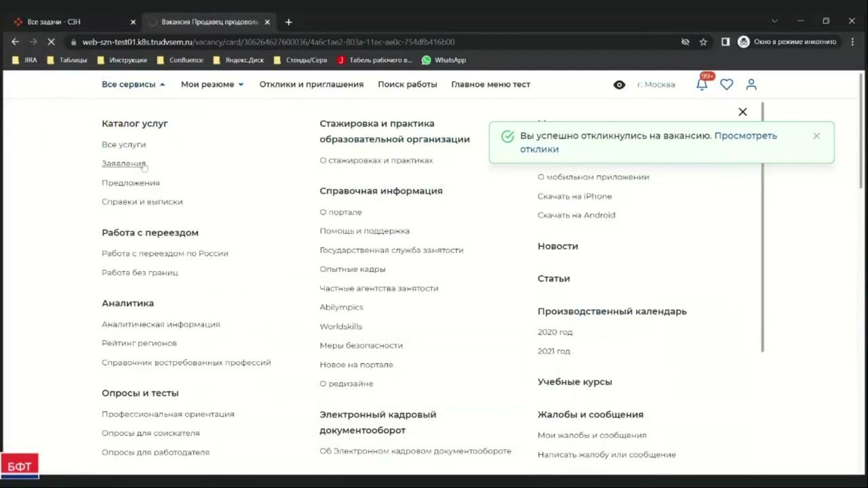Viewport: 868px width, 488px height.
Task: Open Таблицы bookmark folder
Action: click(x=66, y=60)
